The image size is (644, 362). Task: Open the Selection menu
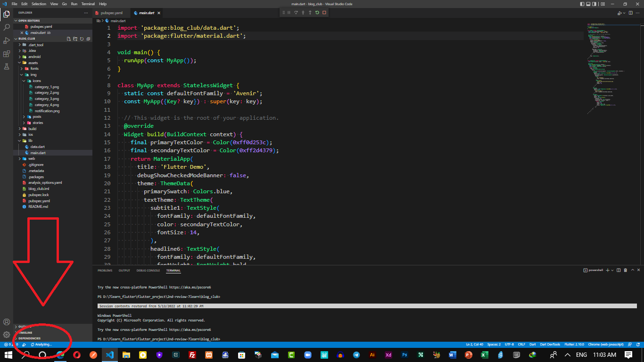click(39, 4)
